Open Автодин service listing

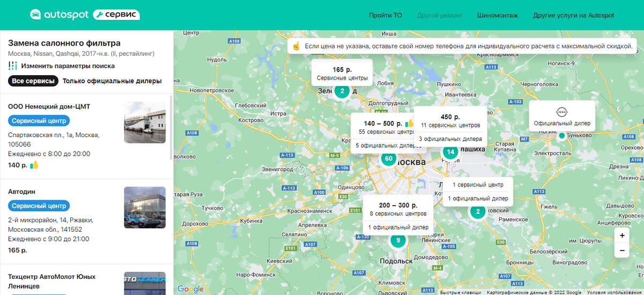pos(21,191)
